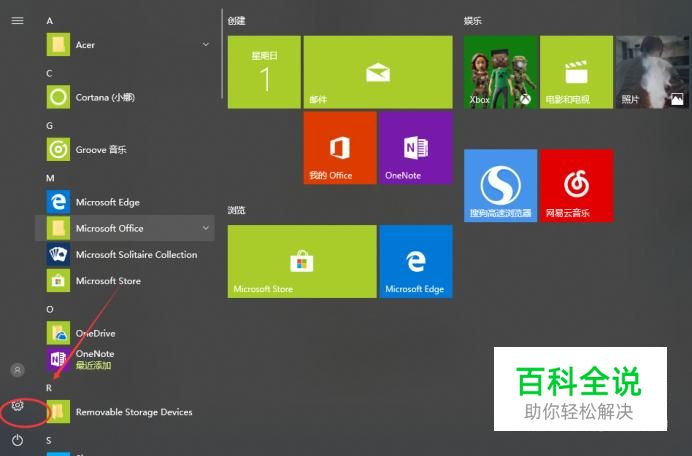Open the Removable Storage Devices folder
The height and width of the screenshot is (456, 692).
coord(124,412)
